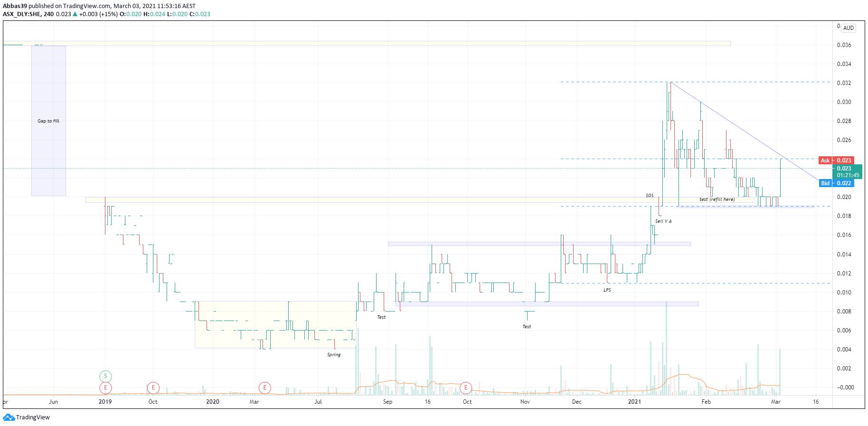
Task: Select the 'SOS' annotation label
Action: point(650,196)
